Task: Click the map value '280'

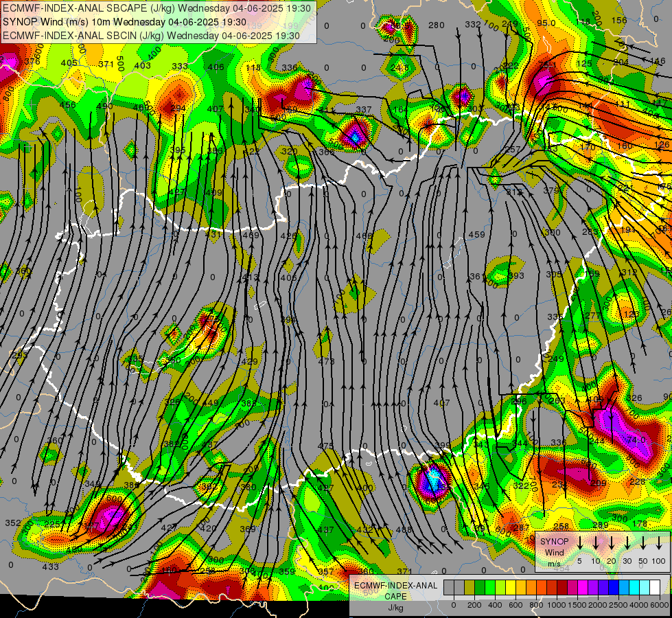Action: (437, 25)
